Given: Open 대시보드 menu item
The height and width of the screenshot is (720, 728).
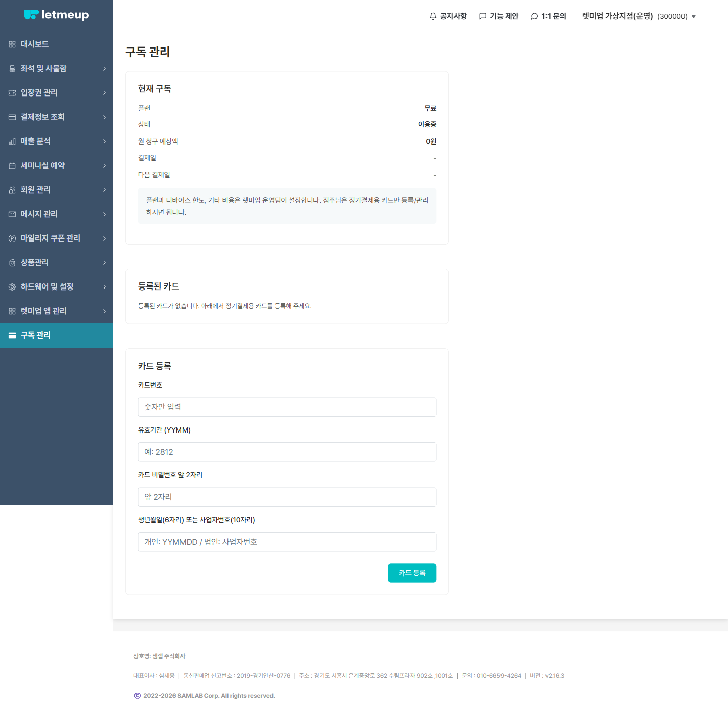Looking at the screenshot, I should (x=57, y=44).
